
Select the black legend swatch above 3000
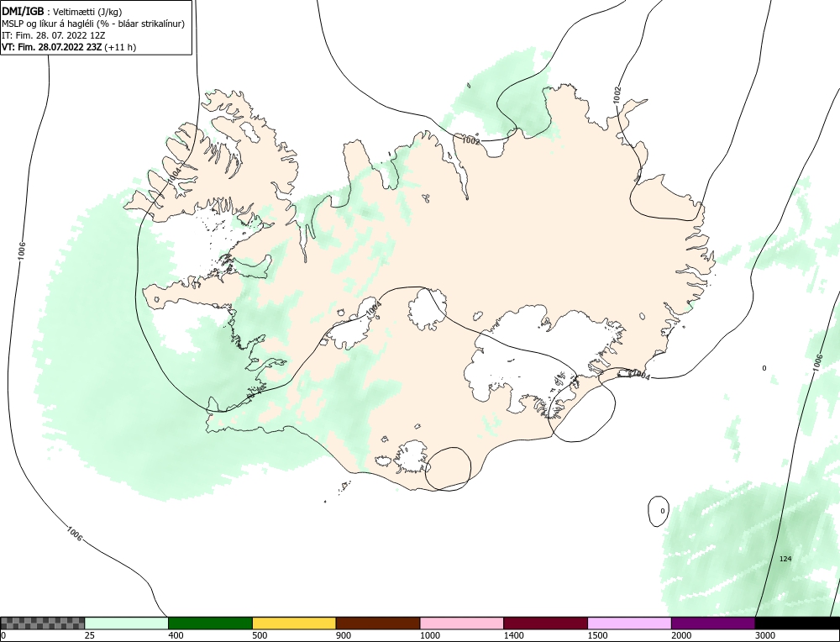click(797, 624)
